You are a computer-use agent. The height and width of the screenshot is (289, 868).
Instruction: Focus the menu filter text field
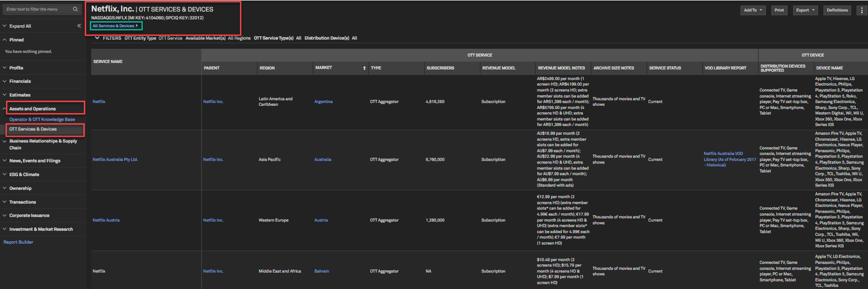(x=37, y=9)
